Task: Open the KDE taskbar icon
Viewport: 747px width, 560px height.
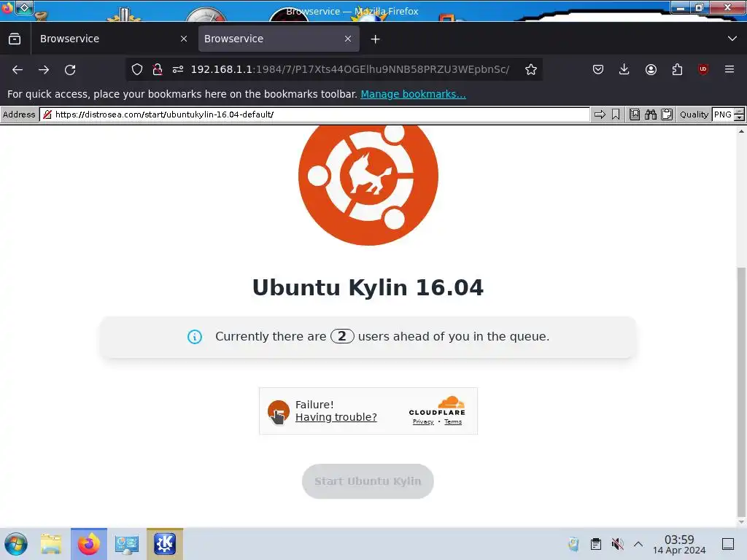Action: coord(165,544)
